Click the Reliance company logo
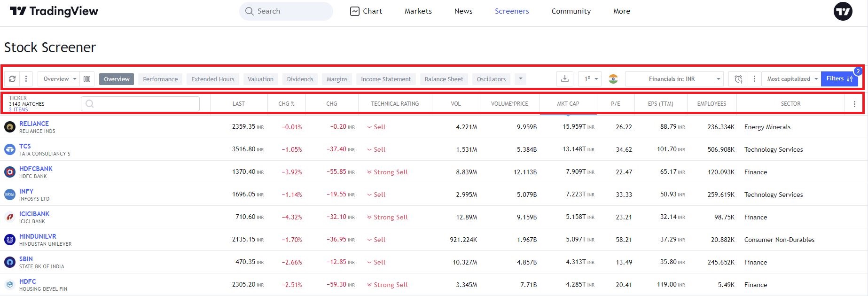 point(10,127)
